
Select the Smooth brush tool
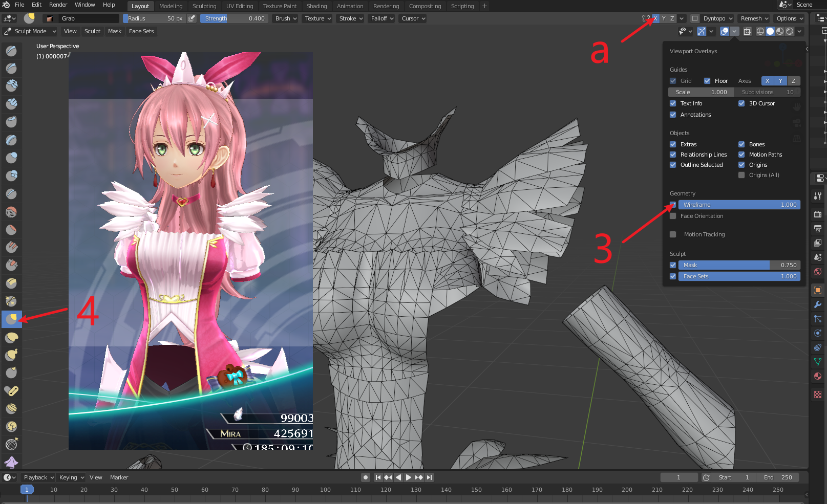pos(11,212)
